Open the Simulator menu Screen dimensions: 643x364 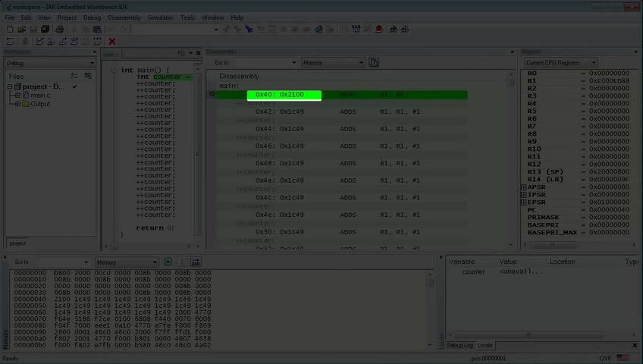coord(160,17)
